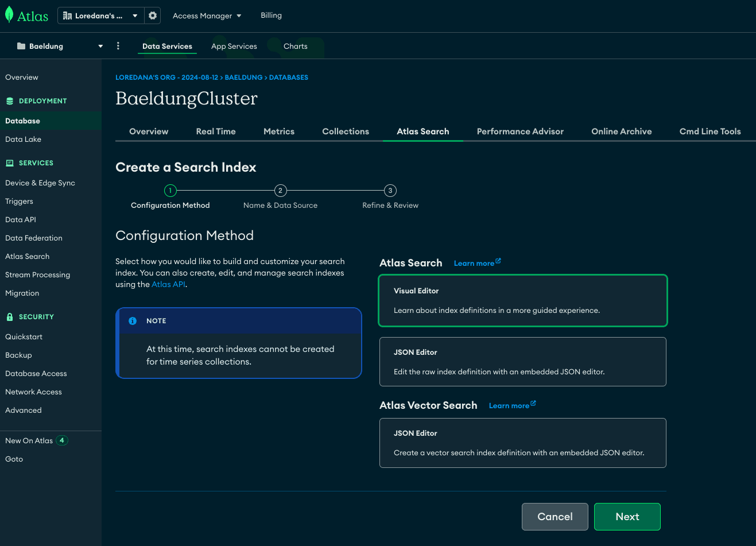This screenshot has width=756, height=546.
Task: Open the Access Manager dropdown
Action: (x=207, y=16)
